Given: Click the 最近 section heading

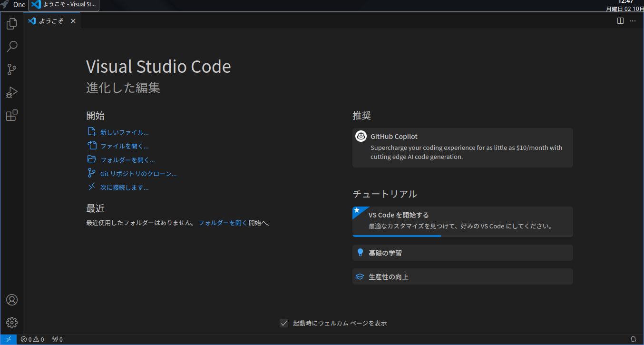Looking at the screenshot, I should (95, 208).
